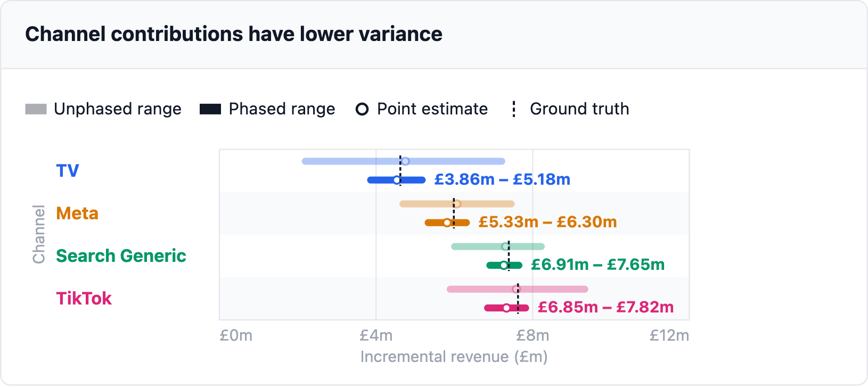The height and width of the screenshot is (387, 868).
Task: Click the TikTok unphased point estimate marker
Action: point(515,289)
